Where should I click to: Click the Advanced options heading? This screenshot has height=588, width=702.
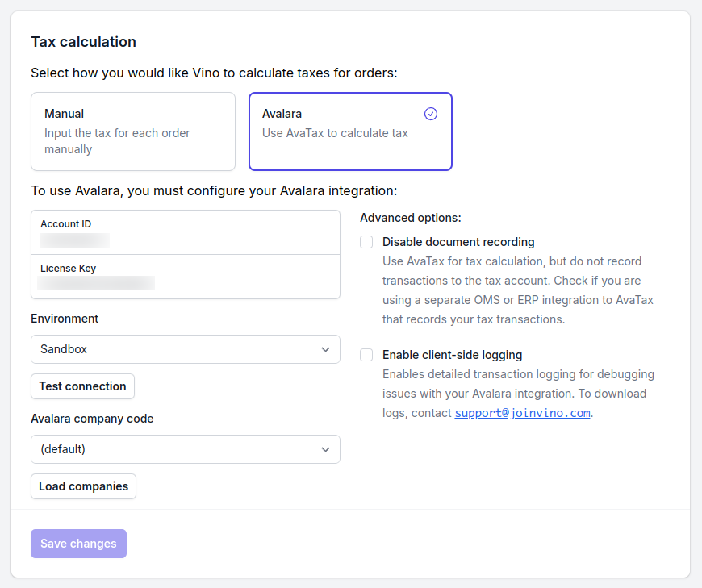410,218
